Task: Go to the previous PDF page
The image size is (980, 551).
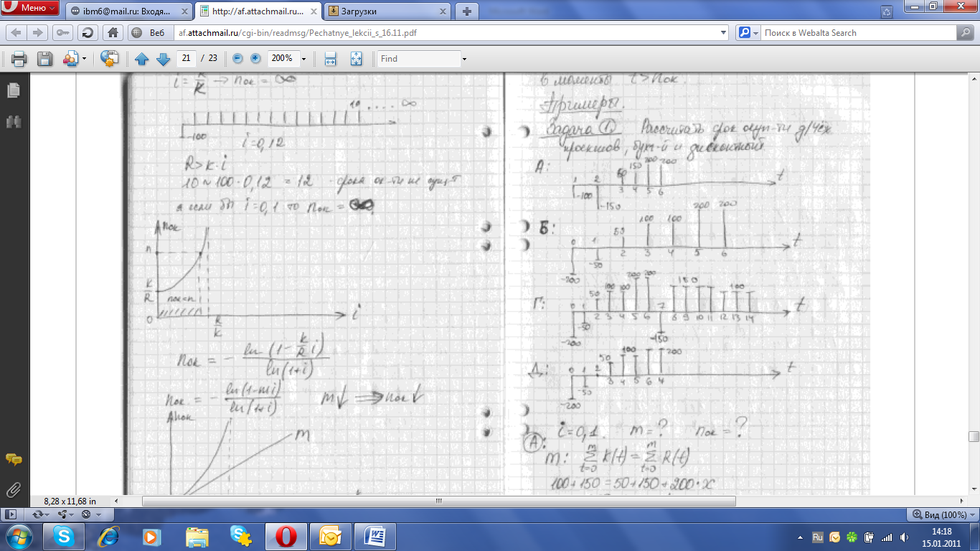Action: coord(141,59)
